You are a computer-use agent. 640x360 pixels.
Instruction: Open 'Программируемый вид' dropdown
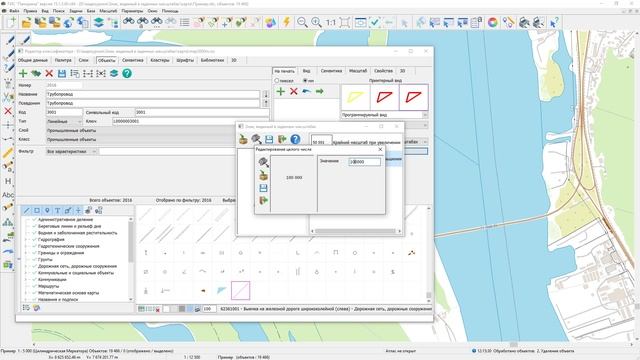tap(384, 115)
